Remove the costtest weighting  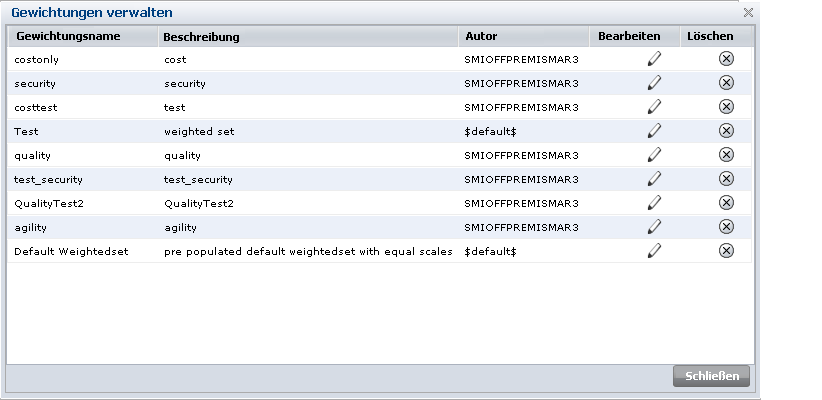click(x=726, y=107)
